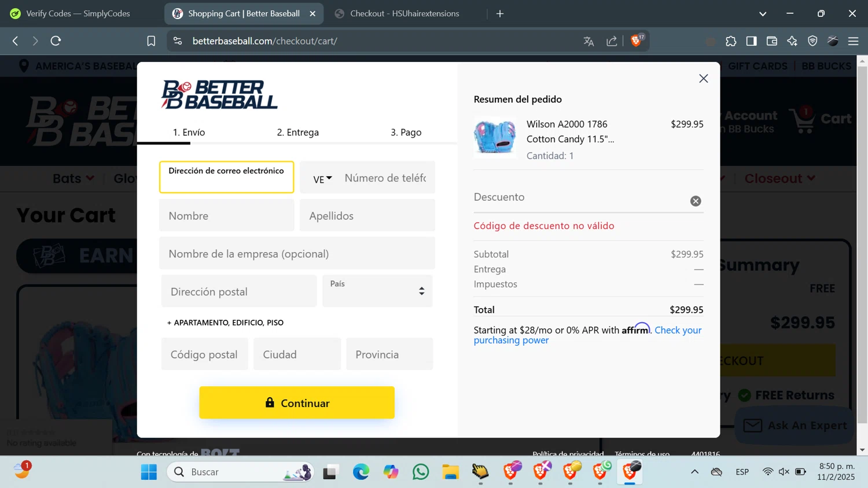Image resolution: width=868 pixels, height=488 pixels.
Task: Open site settings icon in address bar
Action: tap(178, 41)
